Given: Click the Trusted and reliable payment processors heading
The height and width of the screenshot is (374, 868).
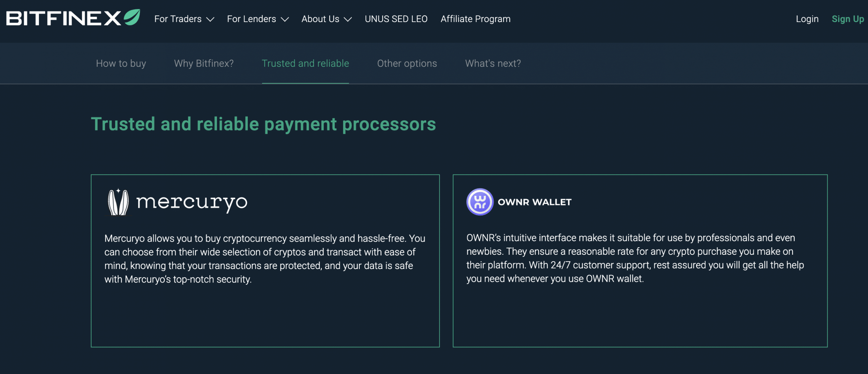Looking at the screenshot, I should click(263, 124).
